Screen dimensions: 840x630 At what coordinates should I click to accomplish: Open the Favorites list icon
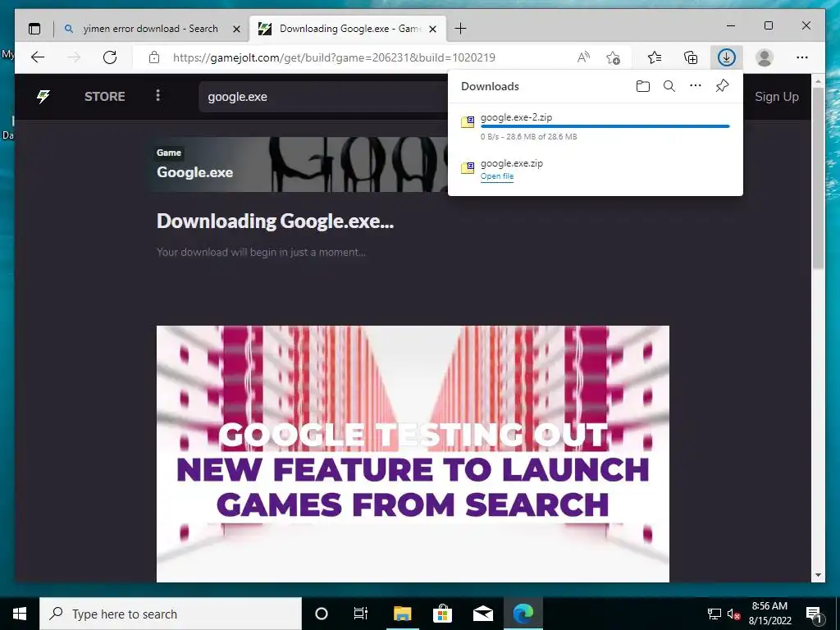654,57
